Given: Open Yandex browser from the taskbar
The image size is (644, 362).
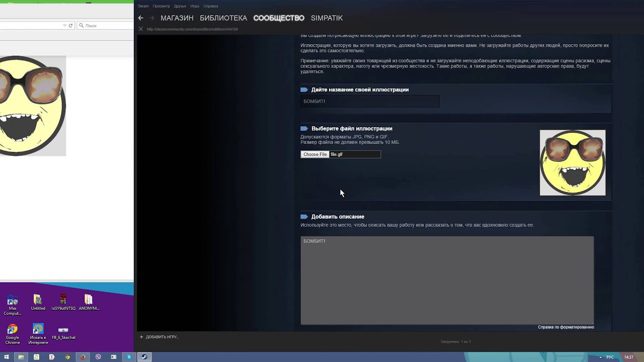Looking at the screenshot, I should tap(52, 357).
